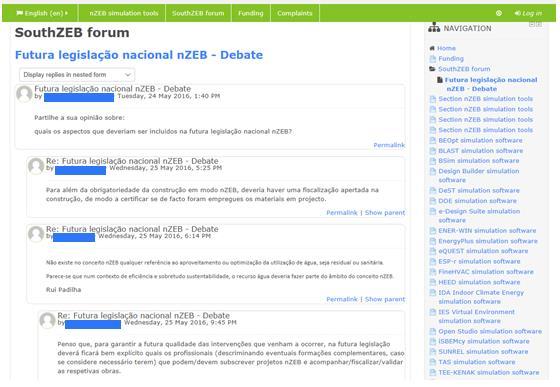Screen dimensions: 560x387
Task: Collapse the SouthZEB forum folder icon
Action: [x=432, y=69]
